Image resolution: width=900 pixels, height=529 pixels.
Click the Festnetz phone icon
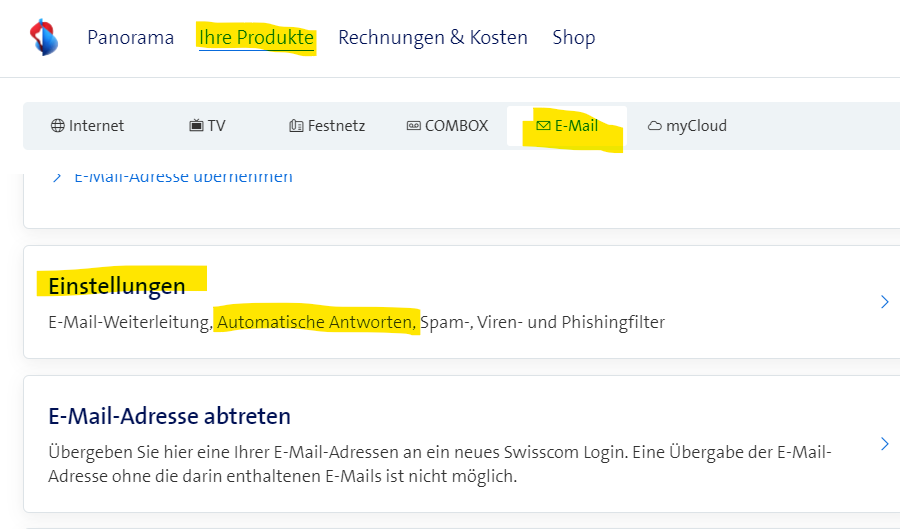coord(295,126)
